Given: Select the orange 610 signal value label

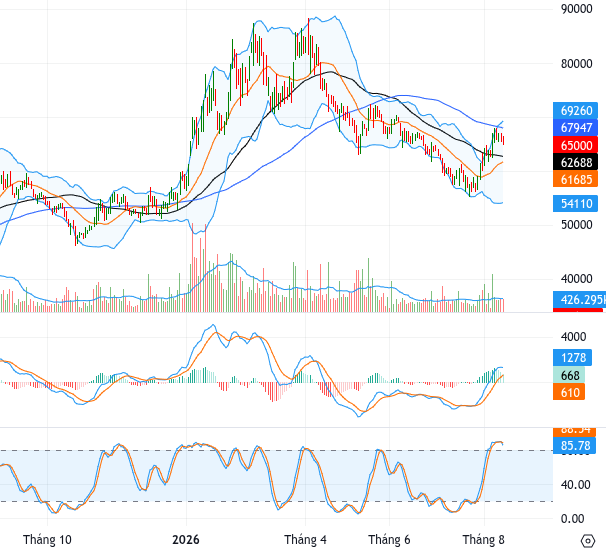Looking at the screenshot, I should tap(569, 392).
